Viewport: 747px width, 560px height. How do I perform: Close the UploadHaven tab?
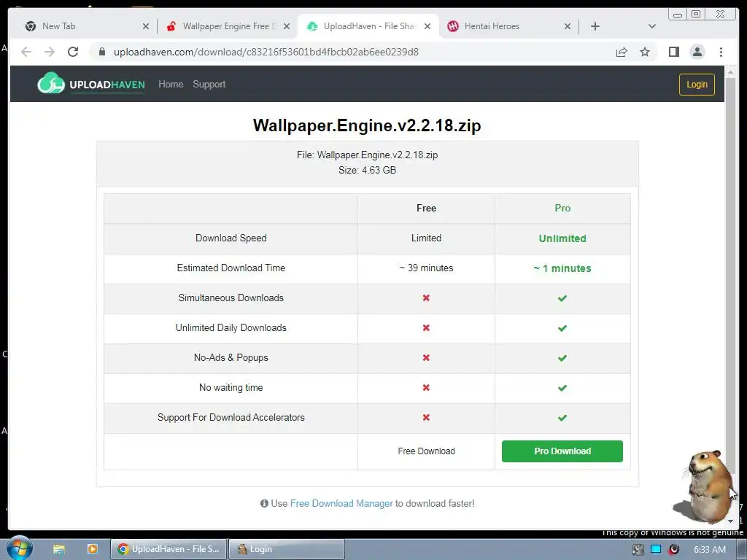tap(427, 26)
